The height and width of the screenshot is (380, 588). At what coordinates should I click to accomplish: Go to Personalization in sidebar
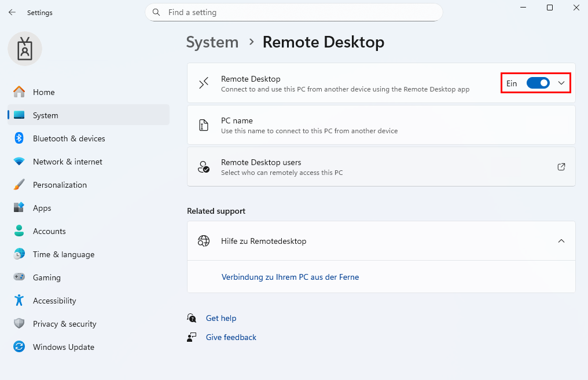point(60,185)
